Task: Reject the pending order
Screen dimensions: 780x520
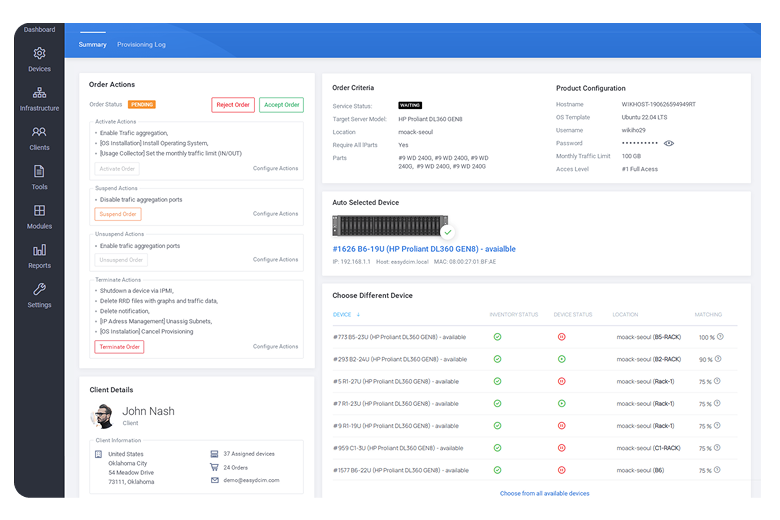Action: coord(233,105)
